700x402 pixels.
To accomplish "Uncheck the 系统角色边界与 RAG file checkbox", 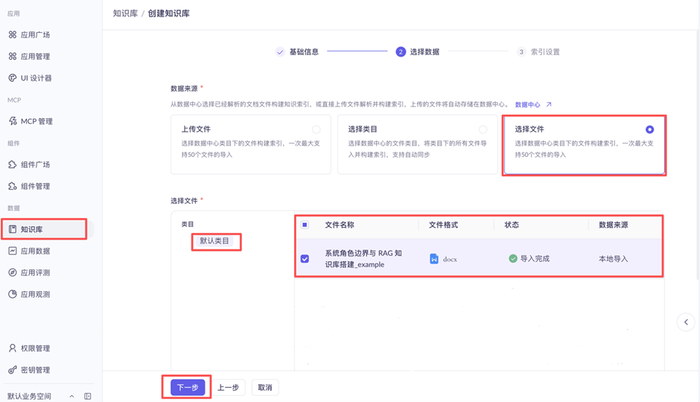I will (x=304, y=259).
